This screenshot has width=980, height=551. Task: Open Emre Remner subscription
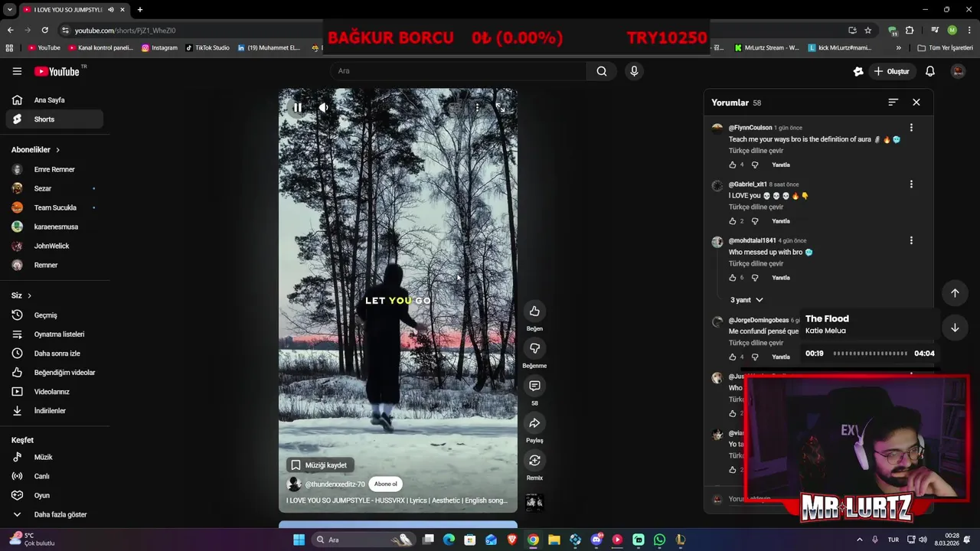point(54,169)
